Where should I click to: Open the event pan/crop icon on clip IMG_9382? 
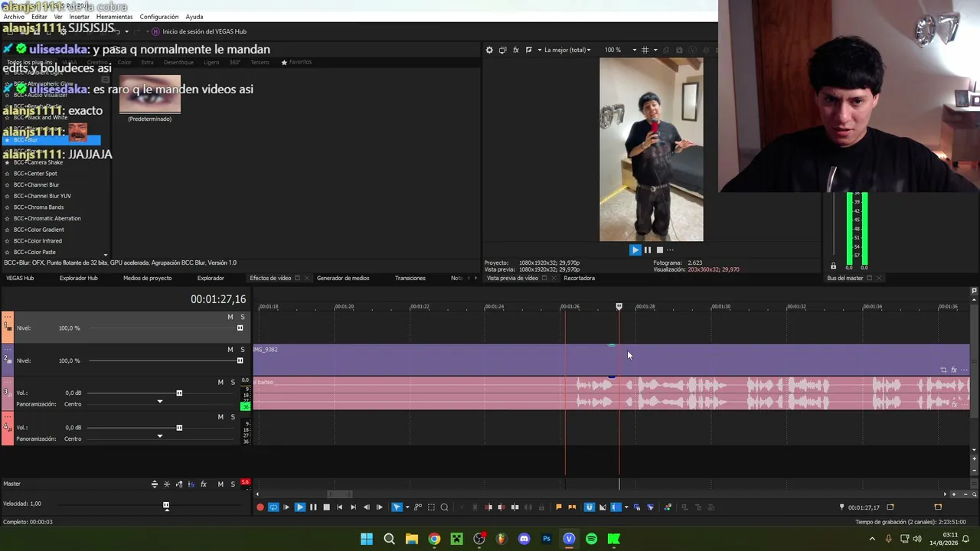click(943, 370)
